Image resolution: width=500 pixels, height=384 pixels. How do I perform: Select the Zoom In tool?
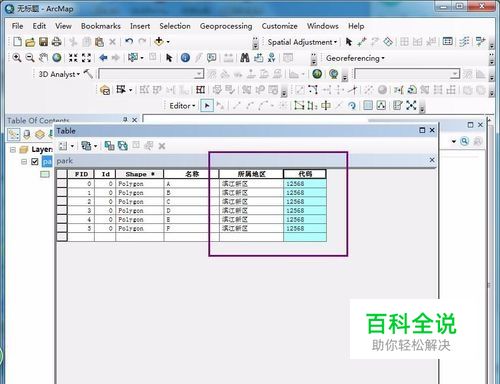[17, 58]
